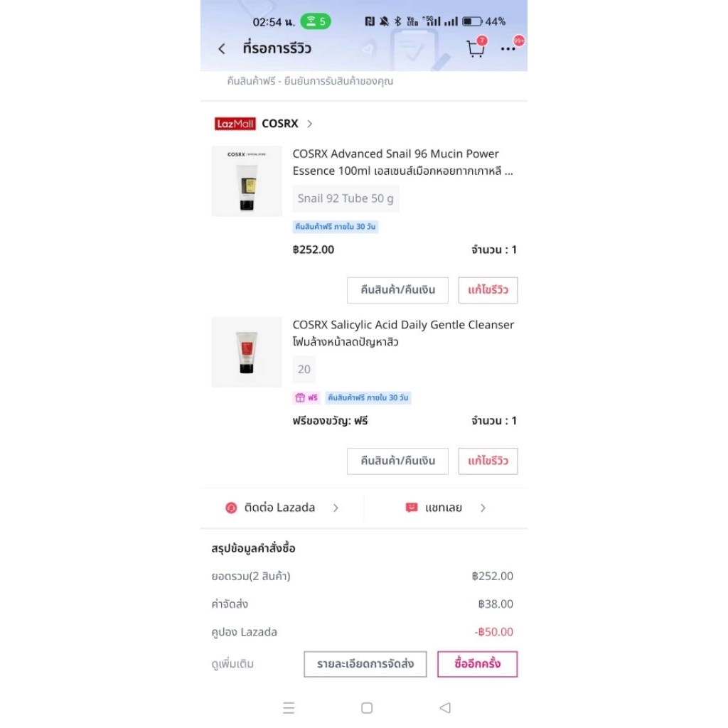Open the three-dot more options menu
This screenshot has width=728, height=728.
point(508,49)
